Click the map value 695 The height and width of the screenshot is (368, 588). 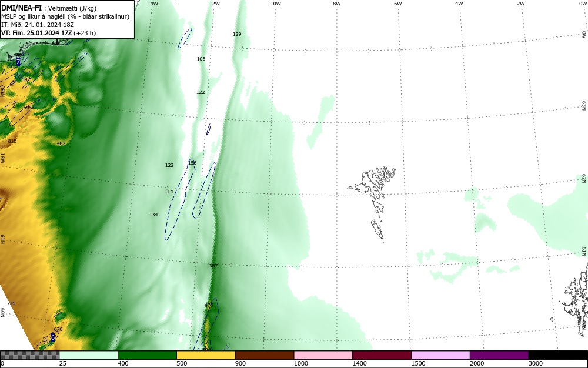pos(28,108)
